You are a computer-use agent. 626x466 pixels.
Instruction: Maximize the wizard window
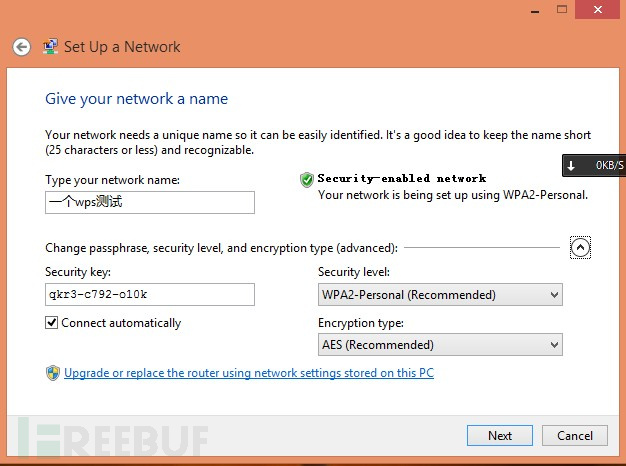click(x=562, y=9)
